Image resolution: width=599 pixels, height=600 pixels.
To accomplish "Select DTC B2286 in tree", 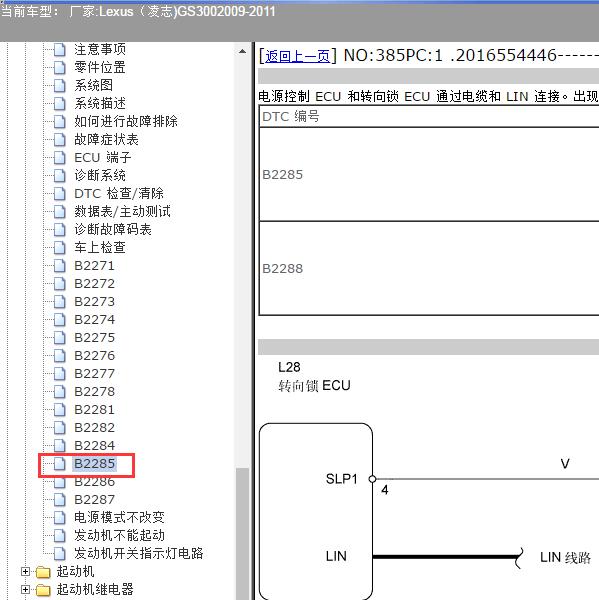I will click(x=94, y=482).
